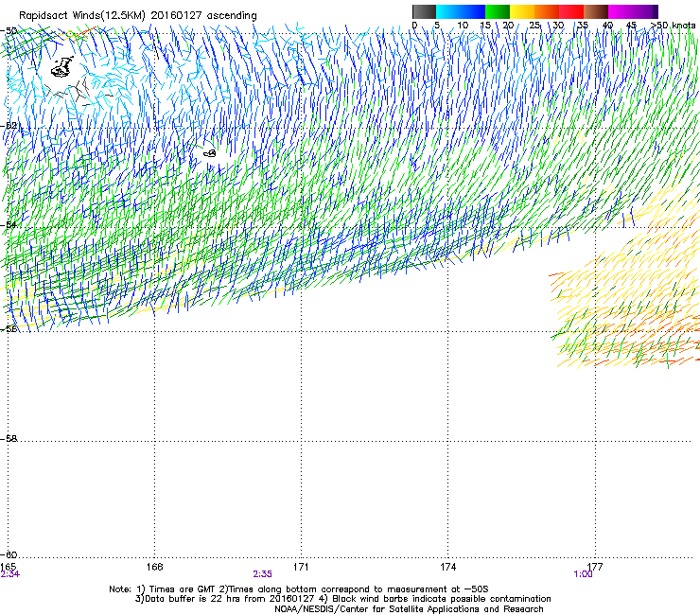
Task: Select the green 15-20 knots legend segment
Action: coord(498,11)
